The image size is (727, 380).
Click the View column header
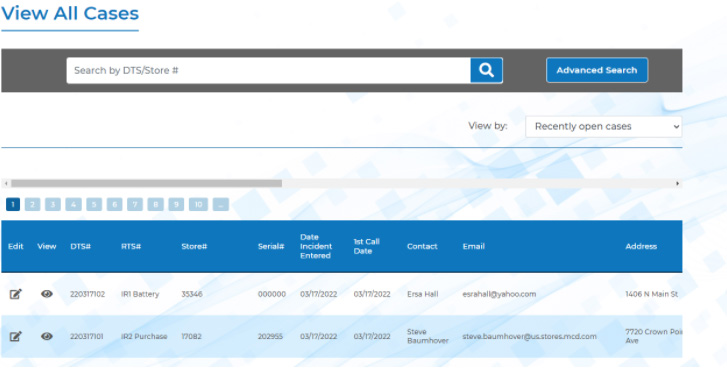46,247
